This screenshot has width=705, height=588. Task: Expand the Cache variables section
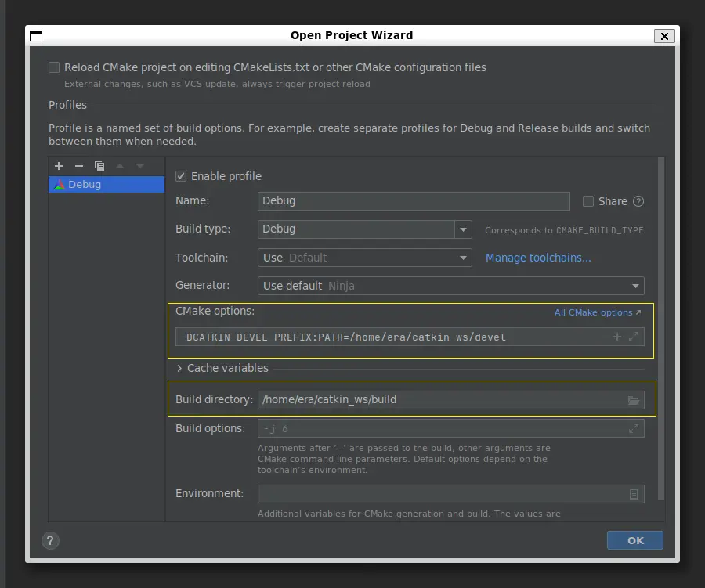click(179, 368)
